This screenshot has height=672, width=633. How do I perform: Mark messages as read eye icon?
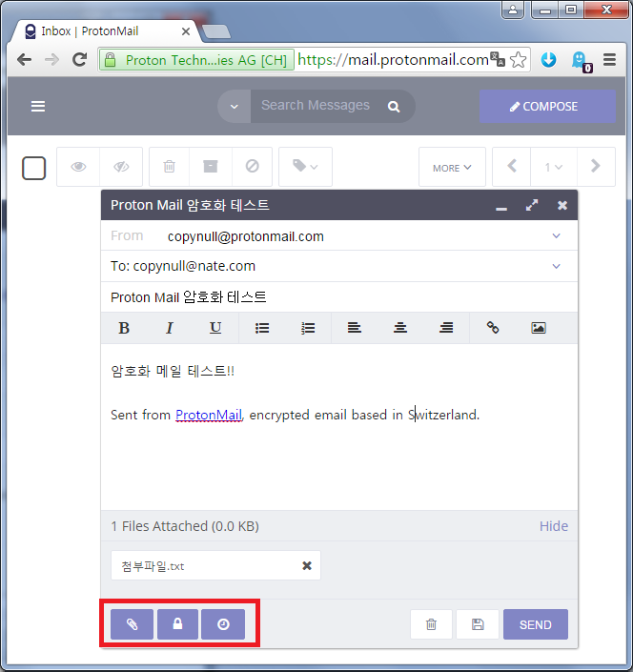(x=78, y=166)
